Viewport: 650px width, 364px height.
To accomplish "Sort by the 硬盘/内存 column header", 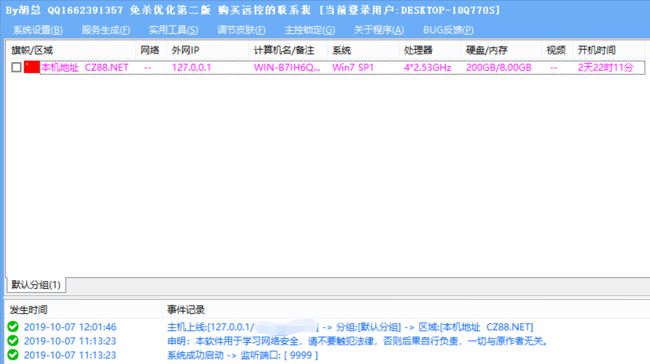I will click(487, 50).
